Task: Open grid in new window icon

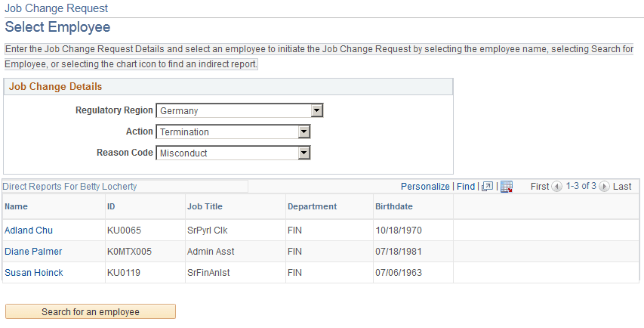Action: pyautogui.click(x=487, y=187)
